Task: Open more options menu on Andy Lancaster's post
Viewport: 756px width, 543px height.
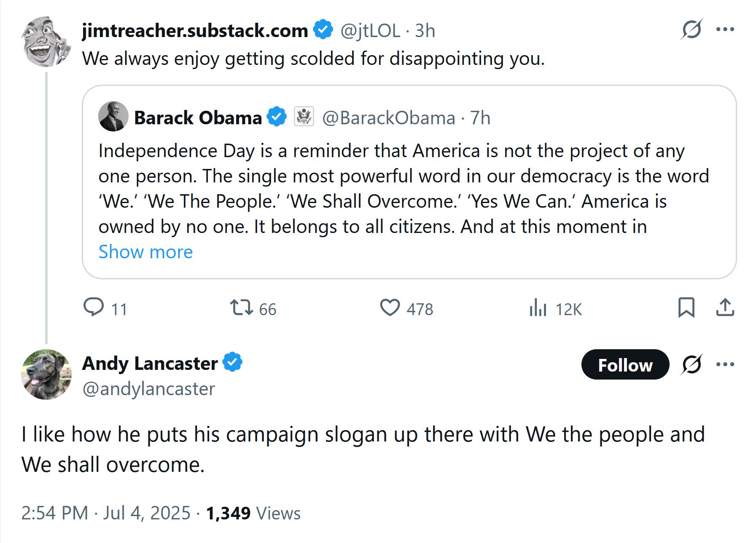Action: [725, 364]
